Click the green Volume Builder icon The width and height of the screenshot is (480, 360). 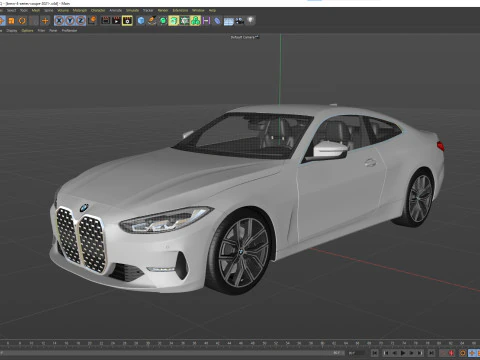tap(196, 21)
